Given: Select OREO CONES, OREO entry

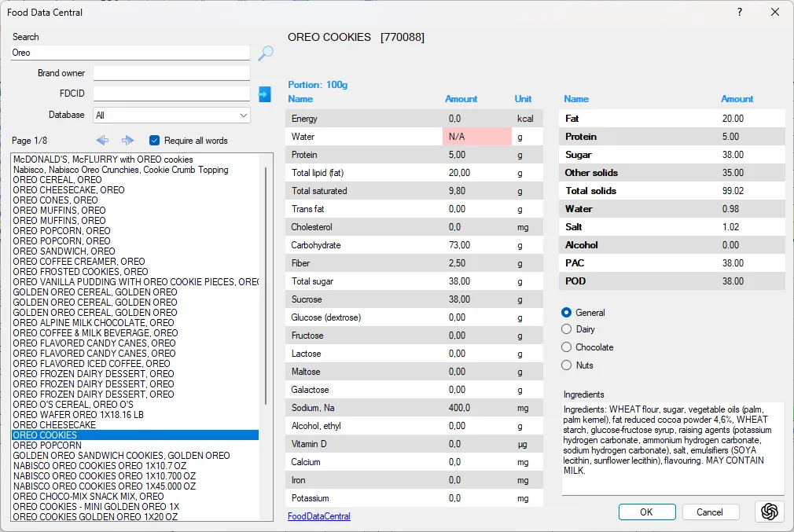Looking at the screenshot, I should point(55,200).
